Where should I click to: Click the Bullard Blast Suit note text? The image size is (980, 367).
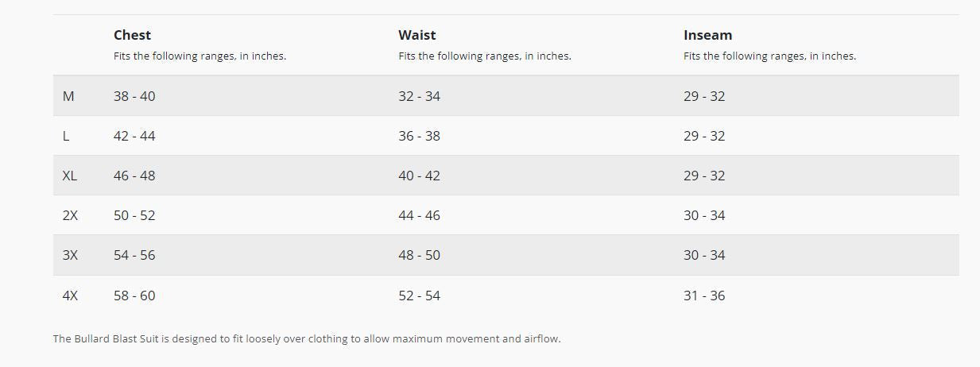tap(307, 338)
